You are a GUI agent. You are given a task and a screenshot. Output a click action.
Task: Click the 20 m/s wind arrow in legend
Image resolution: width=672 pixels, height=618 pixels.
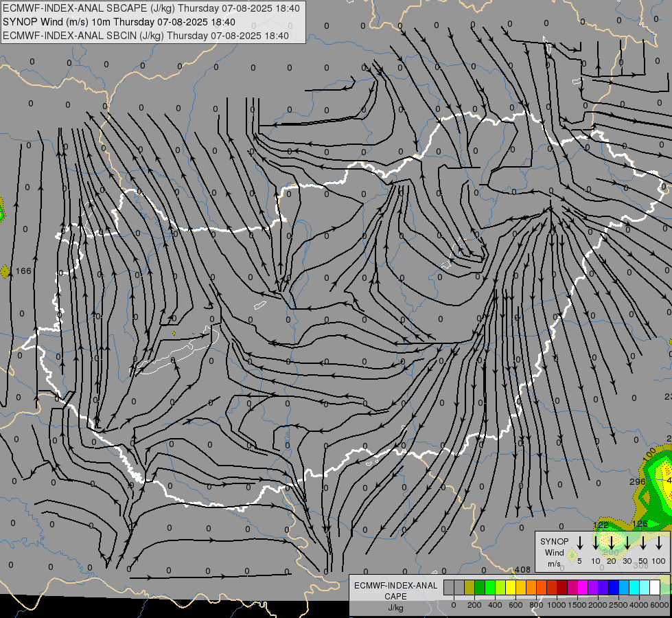coord(612,542)
